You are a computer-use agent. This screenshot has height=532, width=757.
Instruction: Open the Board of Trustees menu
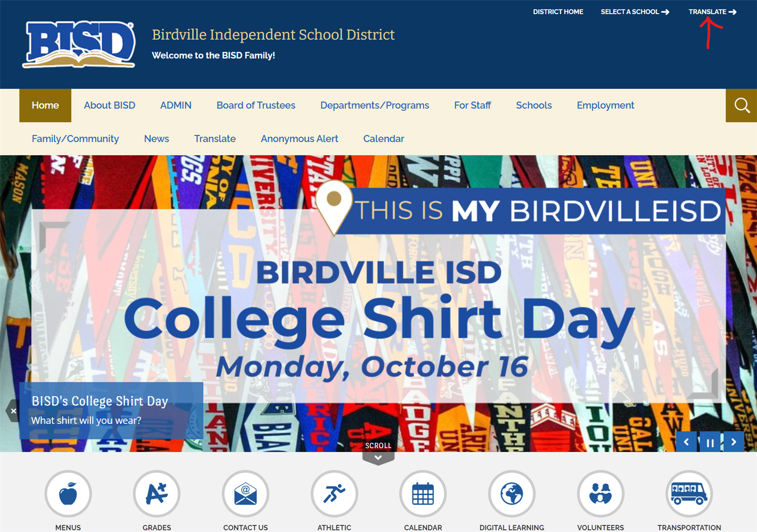point(256,105)
